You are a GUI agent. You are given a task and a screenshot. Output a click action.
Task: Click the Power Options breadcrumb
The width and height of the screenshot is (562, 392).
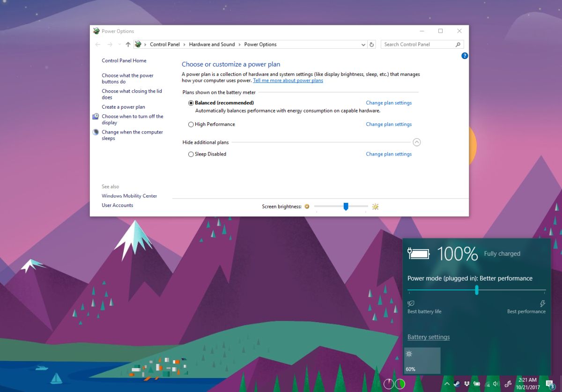pos(260,44)
